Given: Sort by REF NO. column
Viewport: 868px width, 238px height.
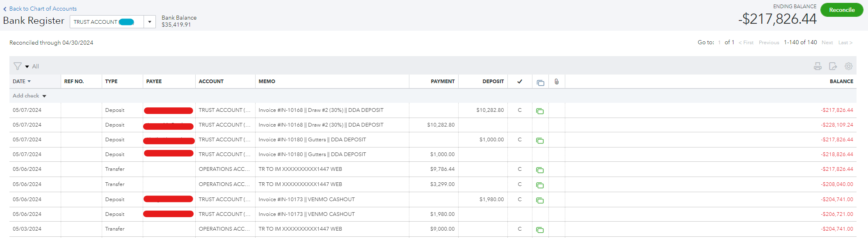Looking at the screenshot, I should pyautogui.click(x=74, y=82).
